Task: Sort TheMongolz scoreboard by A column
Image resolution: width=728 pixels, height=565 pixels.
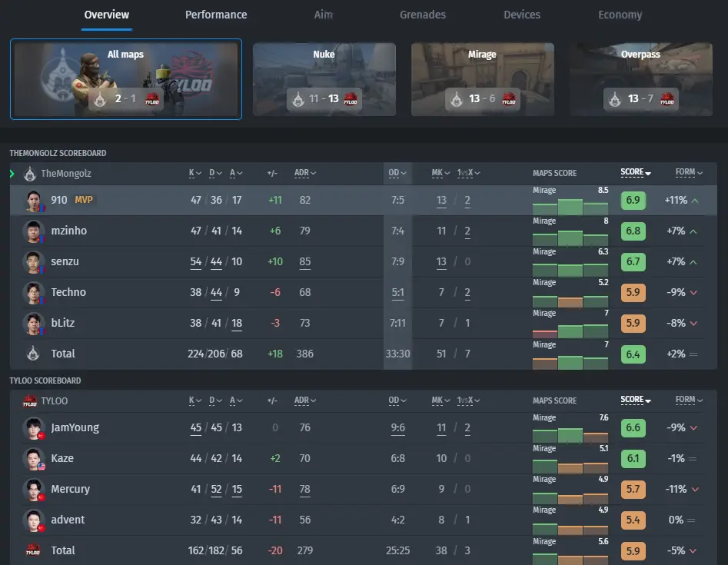Action: click(236, 173)
